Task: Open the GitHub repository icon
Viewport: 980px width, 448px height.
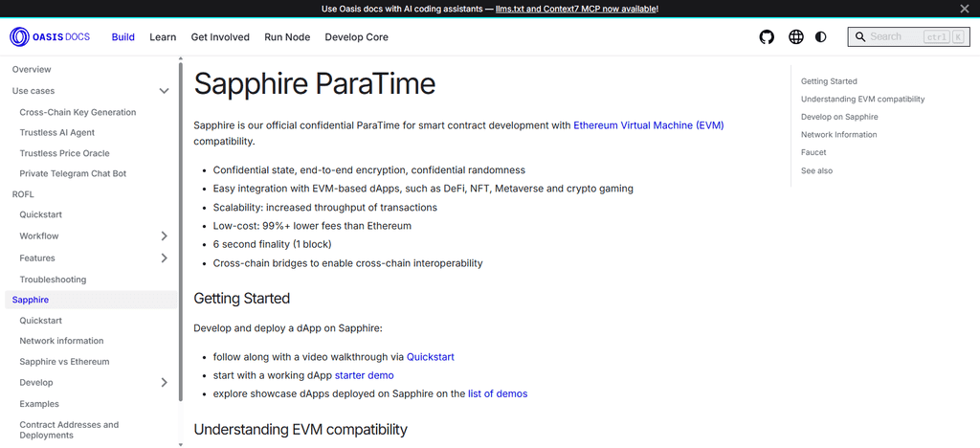Action: coord(767,37)
